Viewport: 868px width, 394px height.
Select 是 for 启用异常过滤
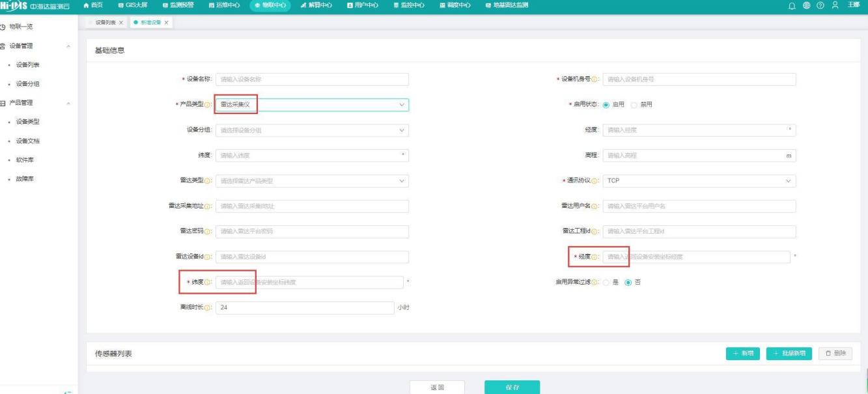tap(606, 282)
